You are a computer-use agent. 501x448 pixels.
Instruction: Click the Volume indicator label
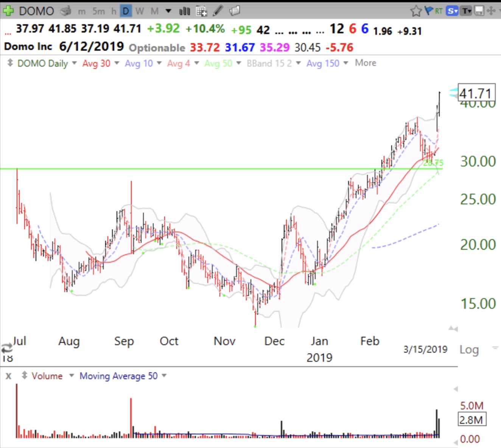pos(47,376)
